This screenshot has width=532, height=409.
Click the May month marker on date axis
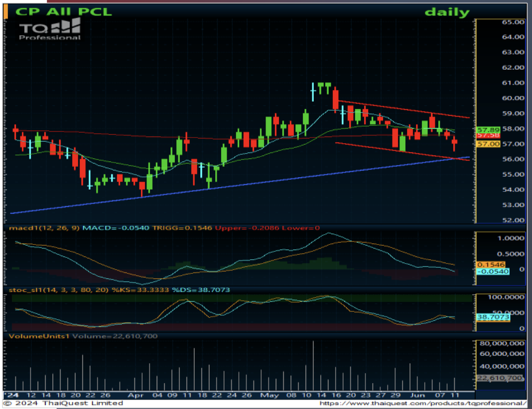pos(269,395)
